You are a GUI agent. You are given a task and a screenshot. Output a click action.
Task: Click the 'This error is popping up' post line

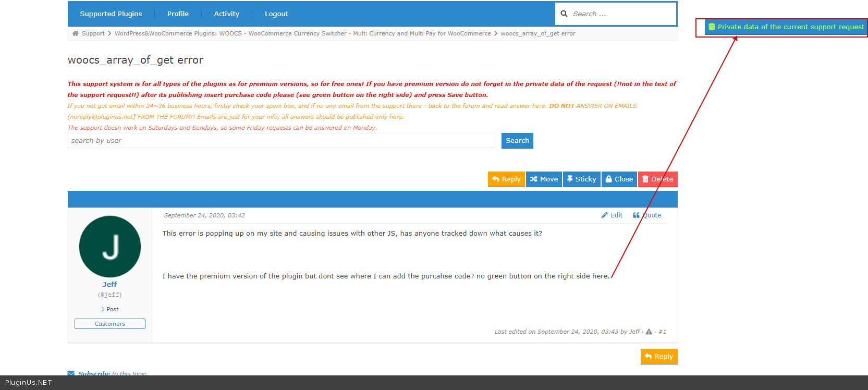point(352,234)
